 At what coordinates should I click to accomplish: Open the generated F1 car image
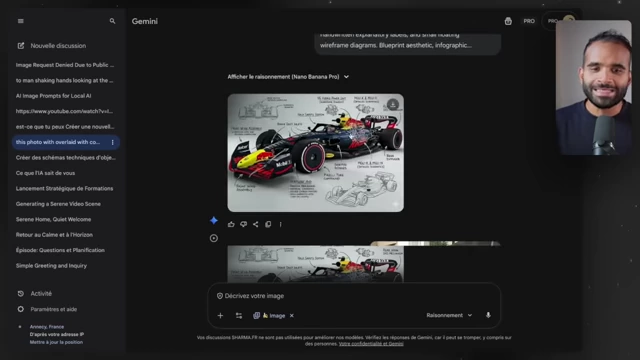point(316,153)
